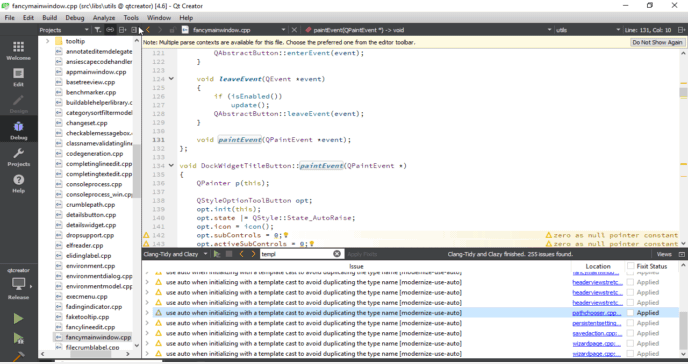Switch to Edit mode
Screen dimensions: 688x364
(x=18, y=77)
